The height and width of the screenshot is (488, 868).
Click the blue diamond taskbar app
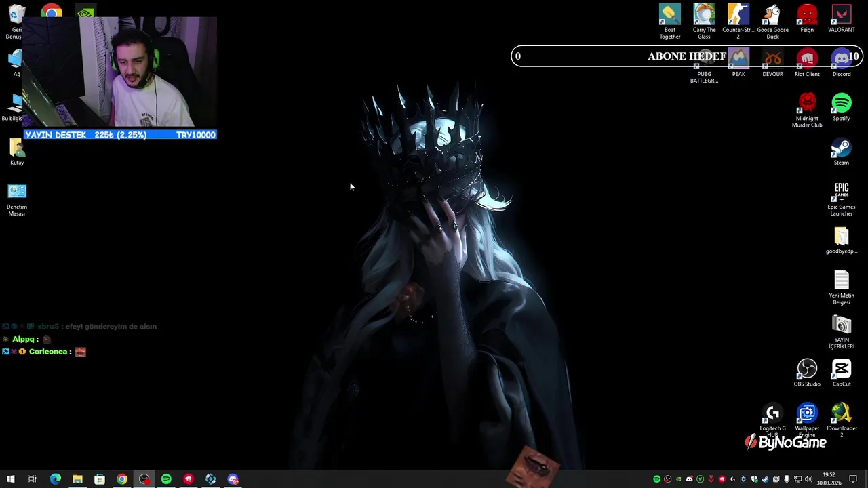click(211, 479)
